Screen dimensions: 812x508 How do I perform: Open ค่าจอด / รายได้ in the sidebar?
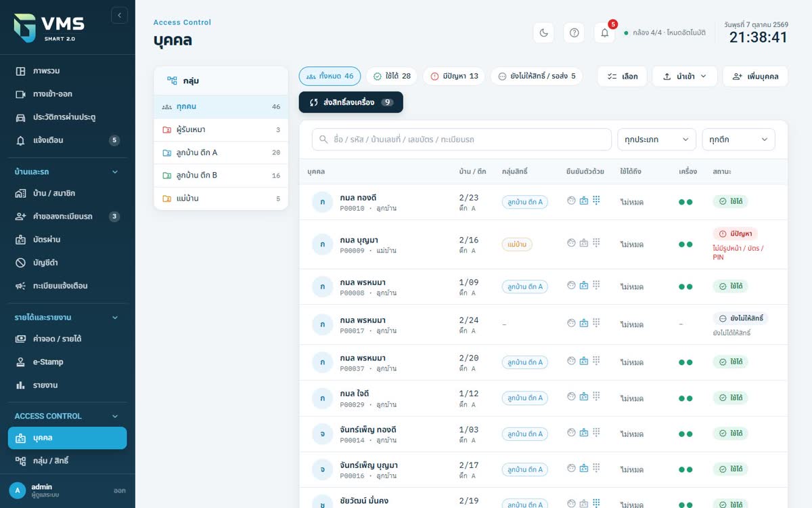67,339
